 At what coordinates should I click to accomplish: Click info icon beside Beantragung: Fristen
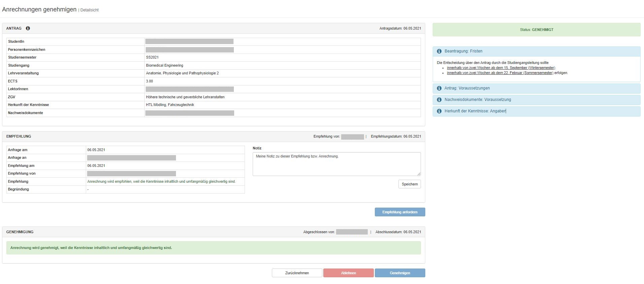(x=439, y=51)
